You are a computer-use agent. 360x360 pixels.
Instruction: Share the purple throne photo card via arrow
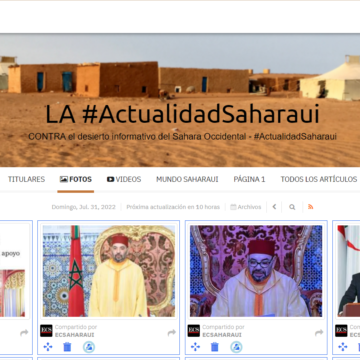319,332
